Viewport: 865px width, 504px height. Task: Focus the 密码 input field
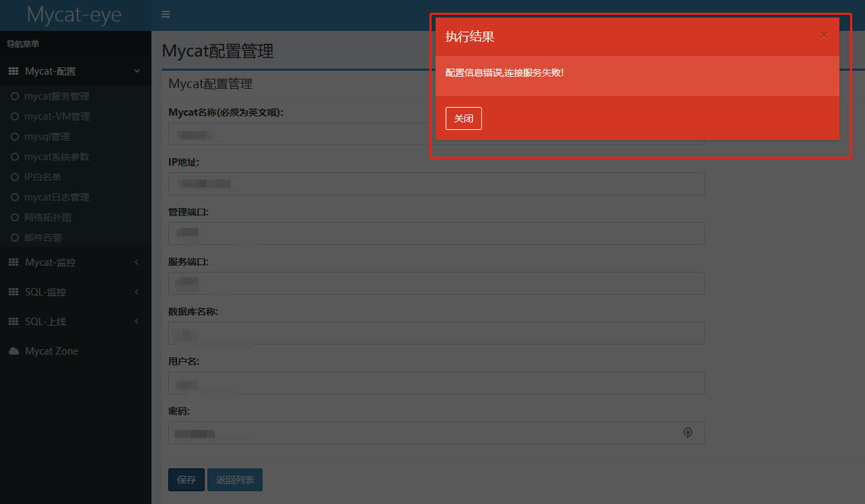pyautogui.click(x=436, y=433)
